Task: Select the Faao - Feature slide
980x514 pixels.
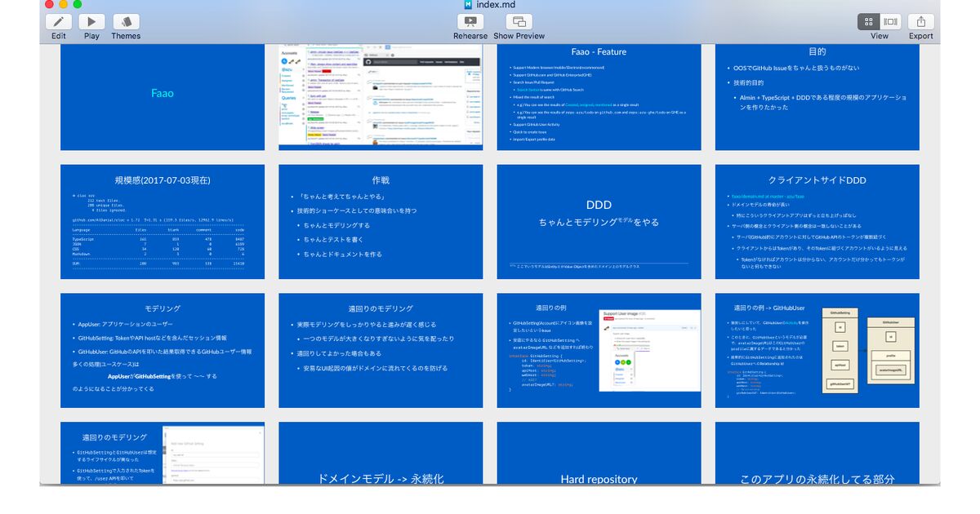Action: coord(599,96)
